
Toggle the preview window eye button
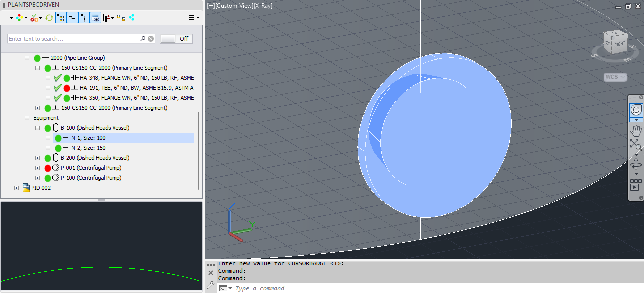[x=95, y=18]
